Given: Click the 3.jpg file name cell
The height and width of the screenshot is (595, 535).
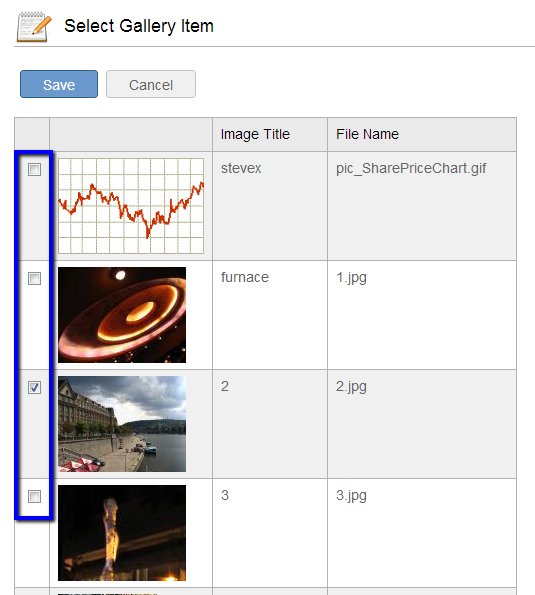Looking at the screenshot, I should [422, 533].
